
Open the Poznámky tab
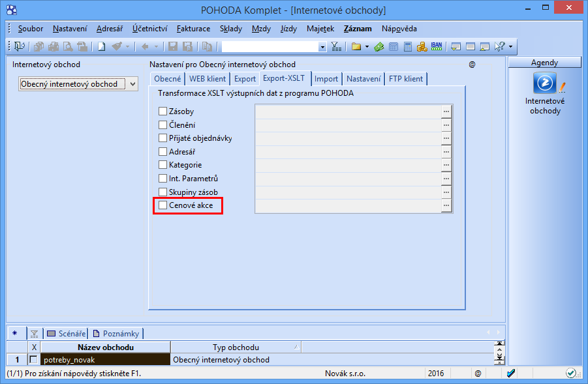click(116, 333)
